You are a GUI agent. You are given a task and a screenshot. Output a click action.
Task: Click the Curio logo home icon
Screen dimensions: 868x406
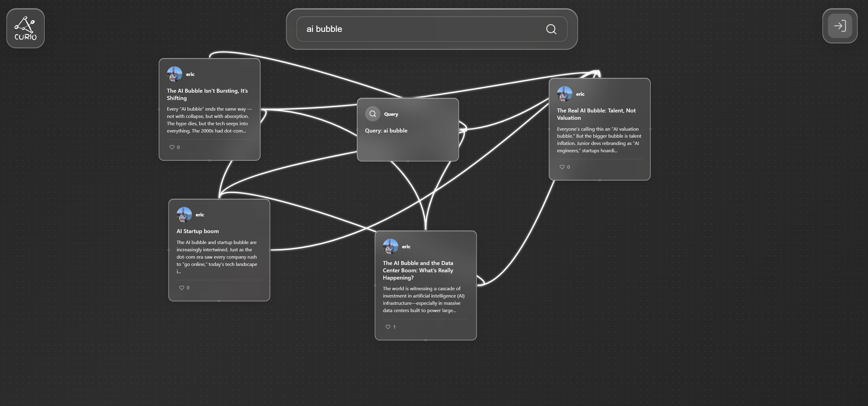[x=25, y=28]
